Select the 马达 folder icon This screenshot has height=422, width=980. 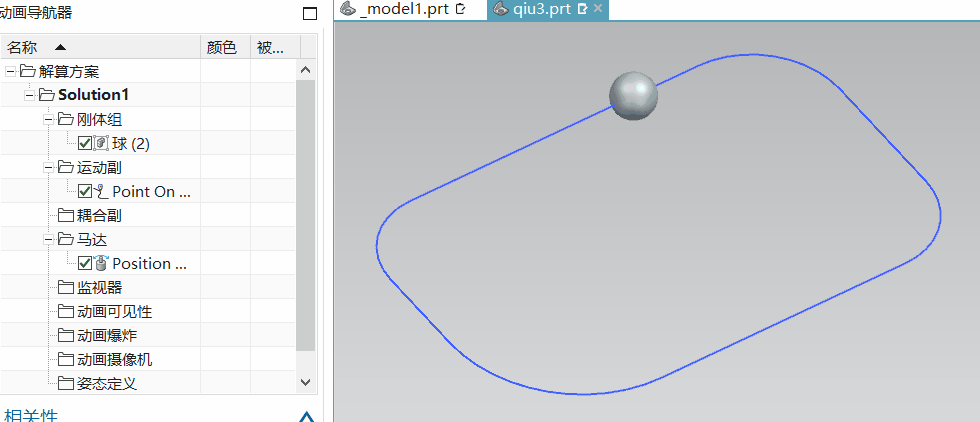tap(66, 239)
